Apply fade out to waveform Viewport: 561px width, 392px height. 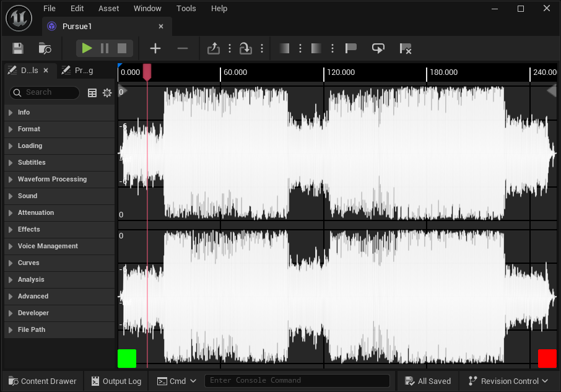coord(316,48)
